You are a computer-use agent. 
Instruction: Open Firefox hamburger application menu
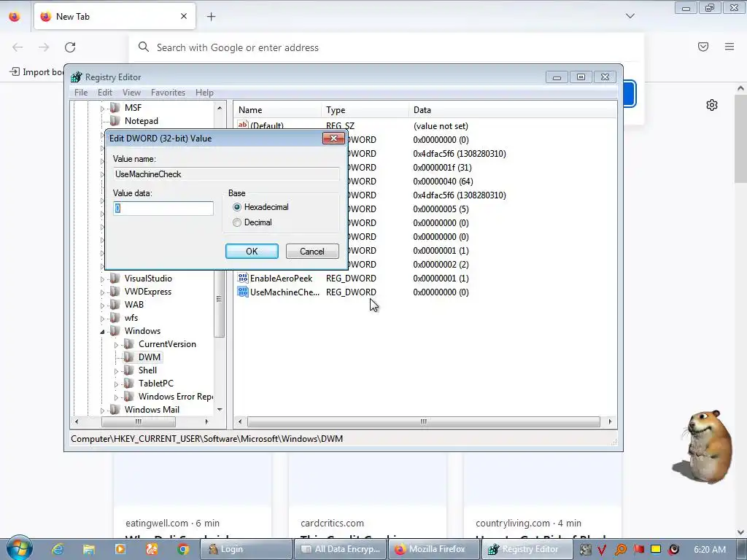coord(729,47)
